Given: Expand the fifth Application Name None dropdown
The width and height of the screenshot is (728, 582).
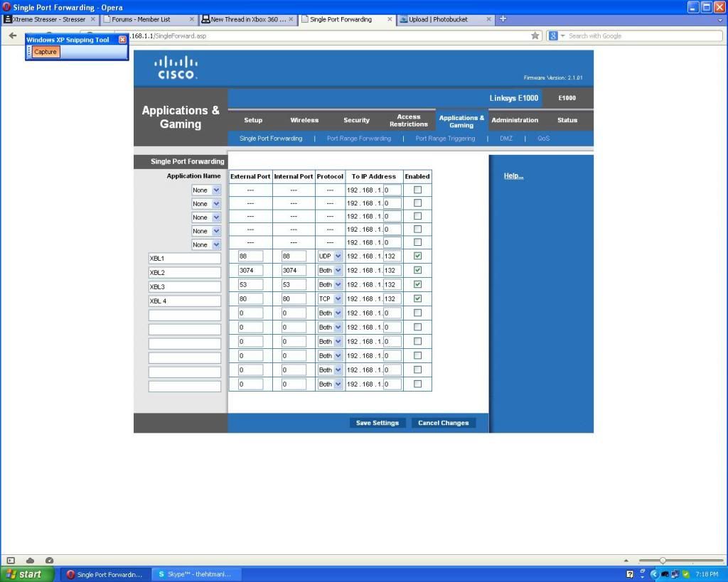Looking at the screenshot, I should tap(206, 244).
